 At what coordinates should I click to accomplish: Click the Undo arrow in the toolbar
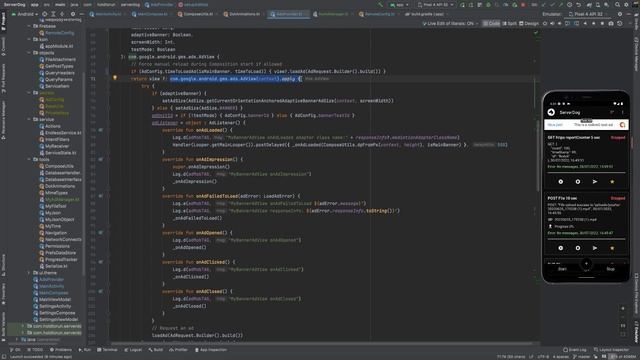click(x=578, y=5)
